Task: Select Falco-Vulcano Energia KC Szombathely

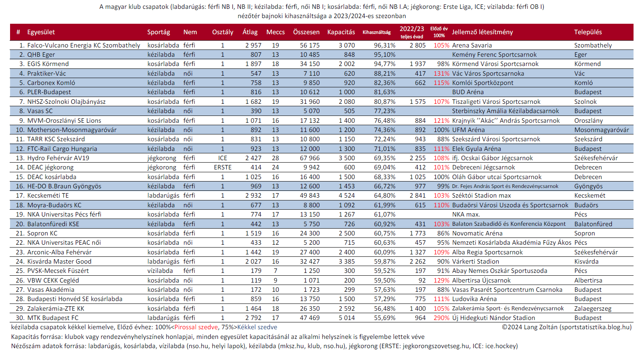Action: pyautogui.click(x=84, y=45)
